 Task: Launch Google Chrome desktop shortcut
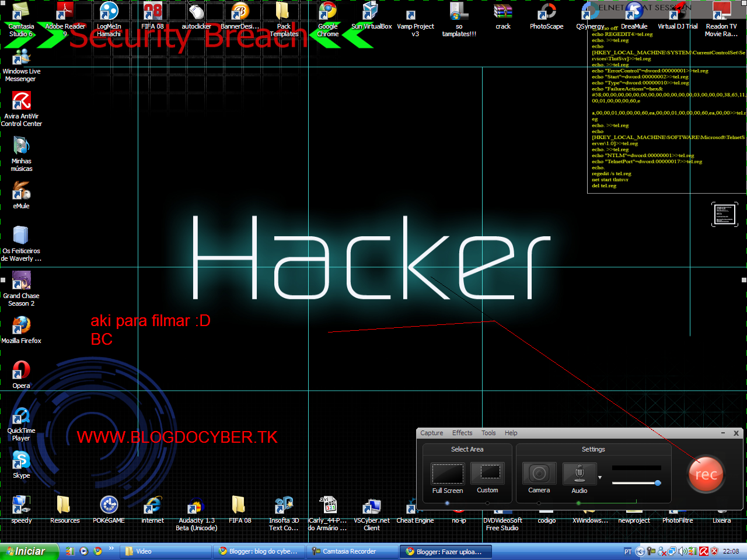pyautogui.click(x=327, y=19)
